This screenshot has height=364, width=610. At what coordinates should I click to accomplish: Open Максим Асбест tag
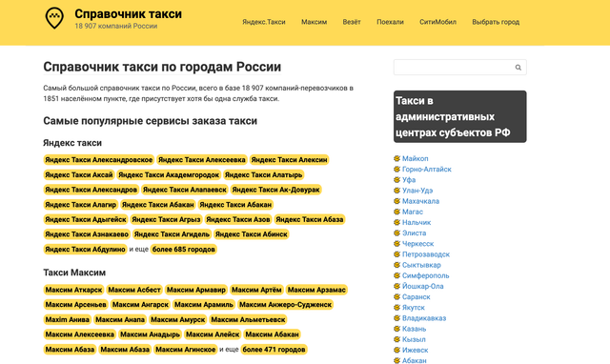(x=134, y=290)
